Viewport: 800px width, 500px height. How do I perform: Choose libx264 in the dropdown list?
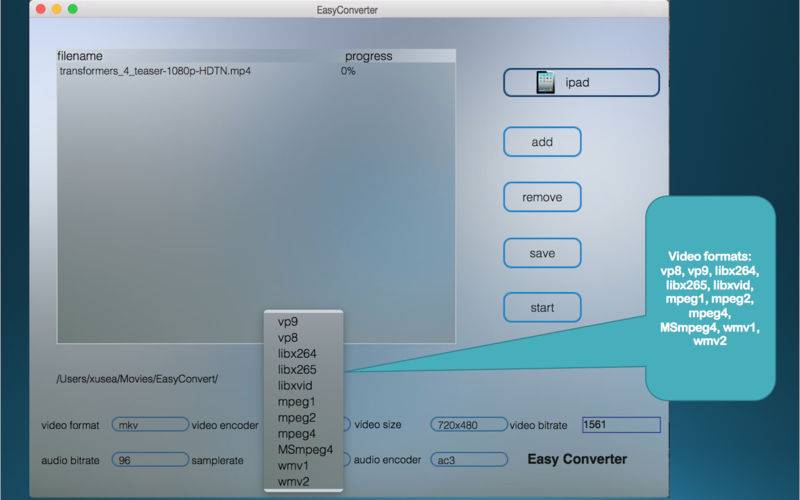pyautogui.click(x=296, y=354)
